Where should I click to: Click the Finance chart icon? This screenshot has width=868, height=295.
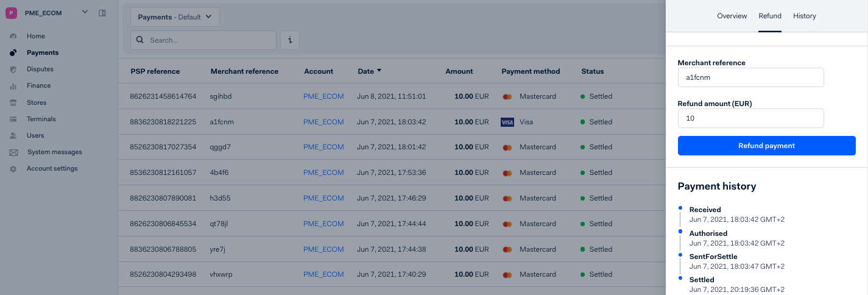point(13,86)
